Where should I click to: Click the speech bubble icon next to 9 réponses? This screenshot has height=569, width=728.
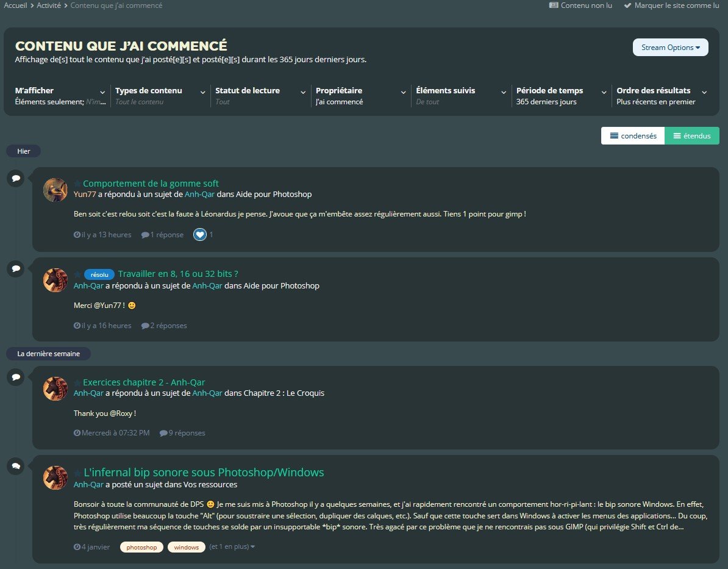pos(163,433)
